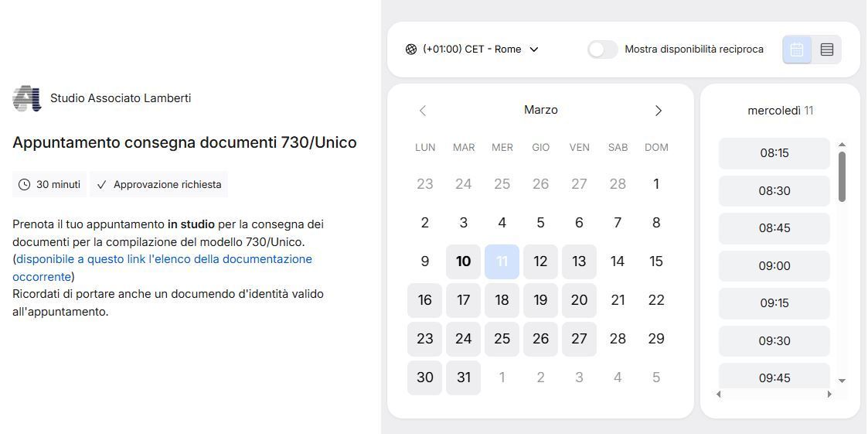Enable Mostra disponibilità reciproca toggle
The image size is (868, 434).
(602, 50)
